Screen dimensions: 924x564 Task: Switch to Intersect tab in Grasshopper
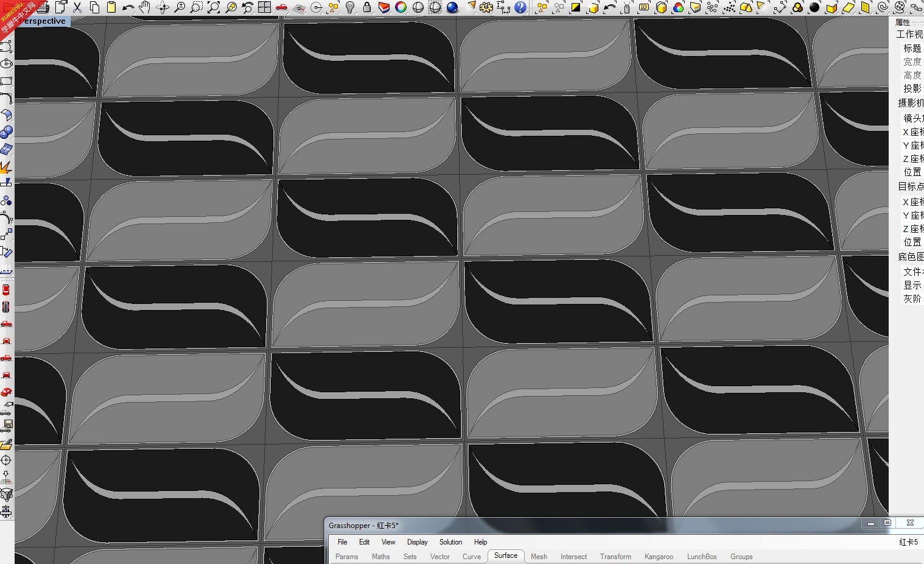574,557
